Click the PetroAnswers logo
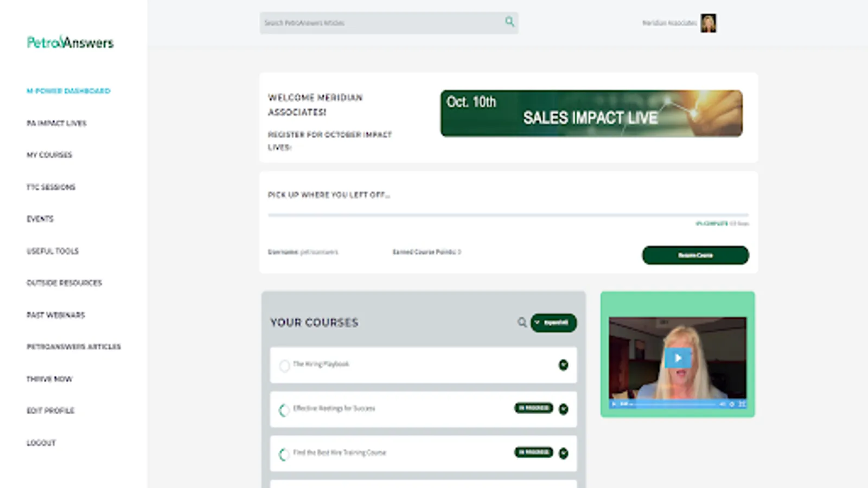 (71, 42)
